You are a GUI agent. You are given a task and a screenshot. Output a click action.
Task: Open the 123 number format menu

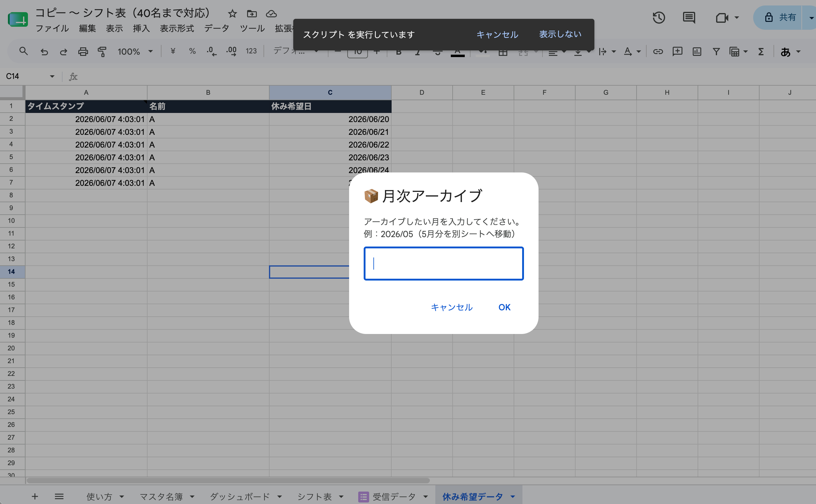251,51
